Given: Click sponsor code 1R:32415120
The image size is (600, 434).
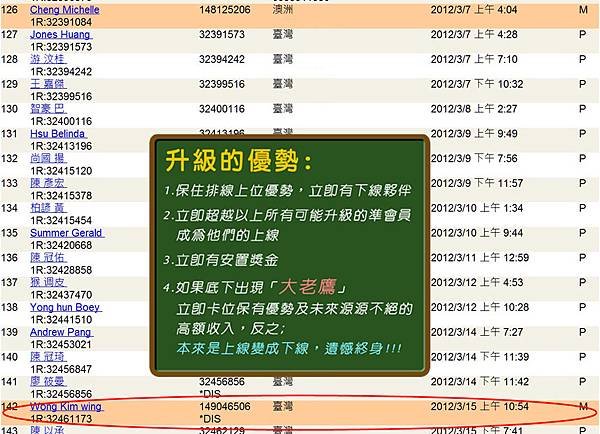Looking at the screenshot, I should click(x=61, y=171).
